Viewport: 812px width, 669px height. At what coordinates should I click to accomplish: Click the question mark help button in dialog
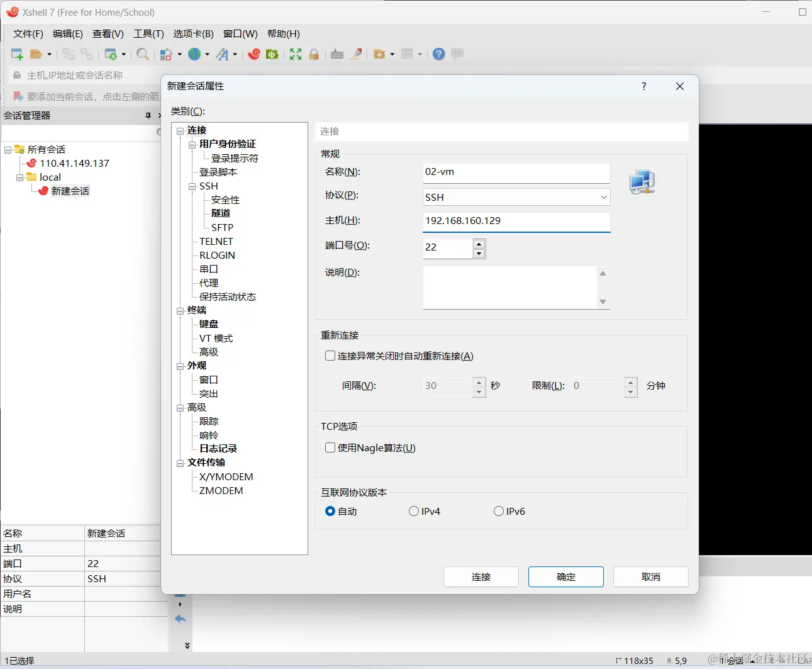tap(643, 86)
